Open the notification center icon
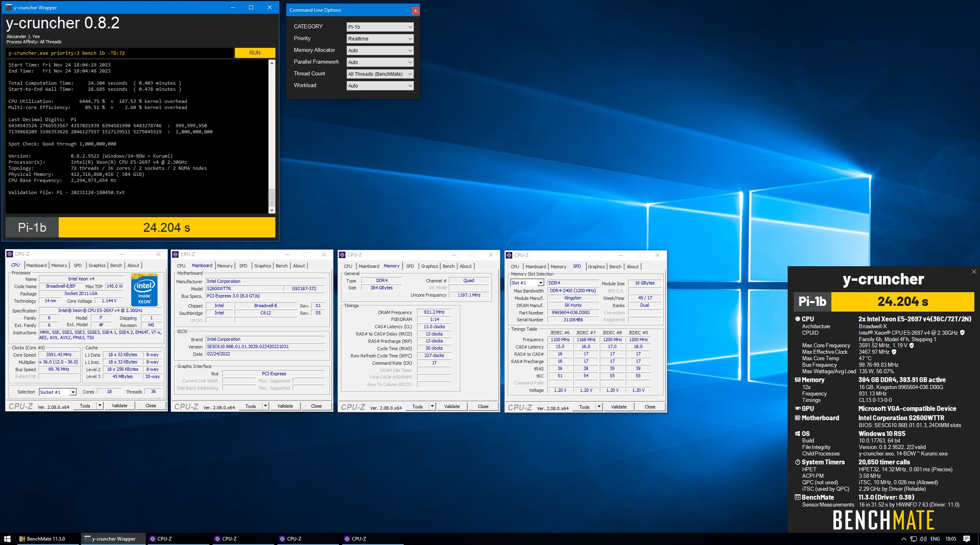Viewport: 980px width, 545px height. point(967,539)
